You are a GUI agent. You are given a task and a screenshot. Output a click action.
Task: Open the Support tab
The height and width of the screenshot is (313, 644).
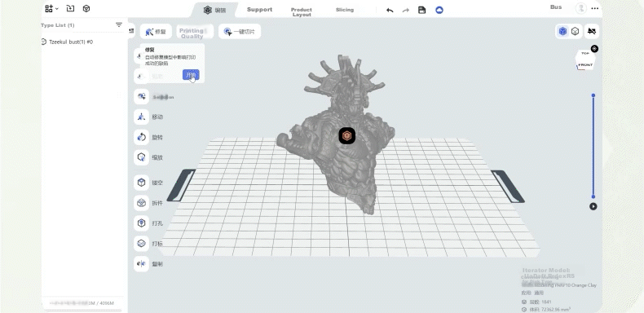pyautogui.click(x=259, y=10)
